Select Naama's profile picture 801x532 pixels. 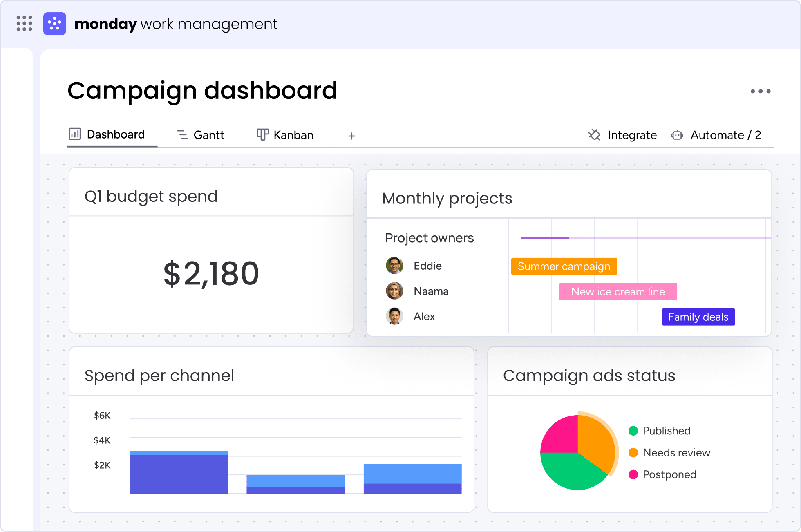tap(394, 291)
